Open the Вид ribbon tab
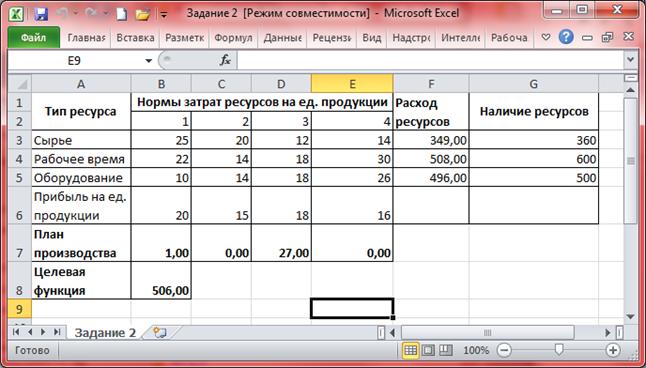Image resolution: width=646 pixels, height=368 pixels. 372,38
